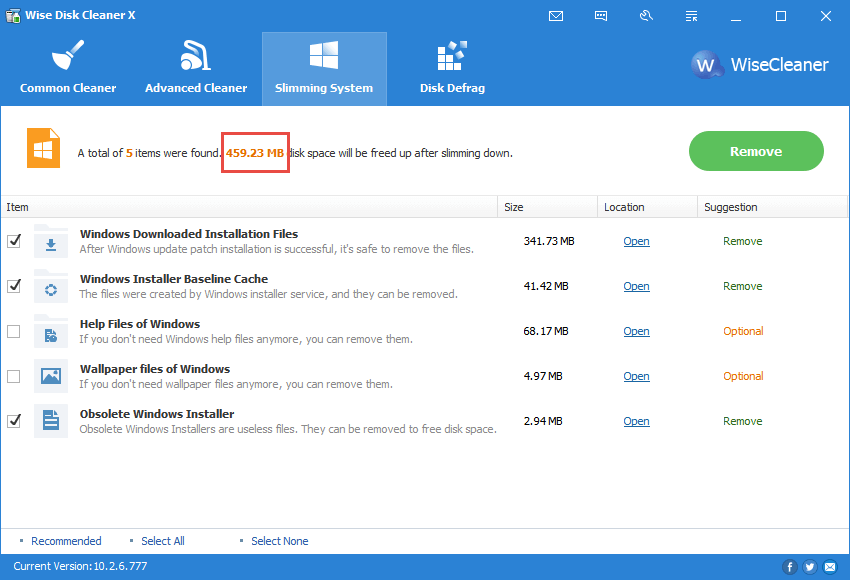Open the main menu list icon
The height and width of the screenshot is (580, 850).
(691, 16)
